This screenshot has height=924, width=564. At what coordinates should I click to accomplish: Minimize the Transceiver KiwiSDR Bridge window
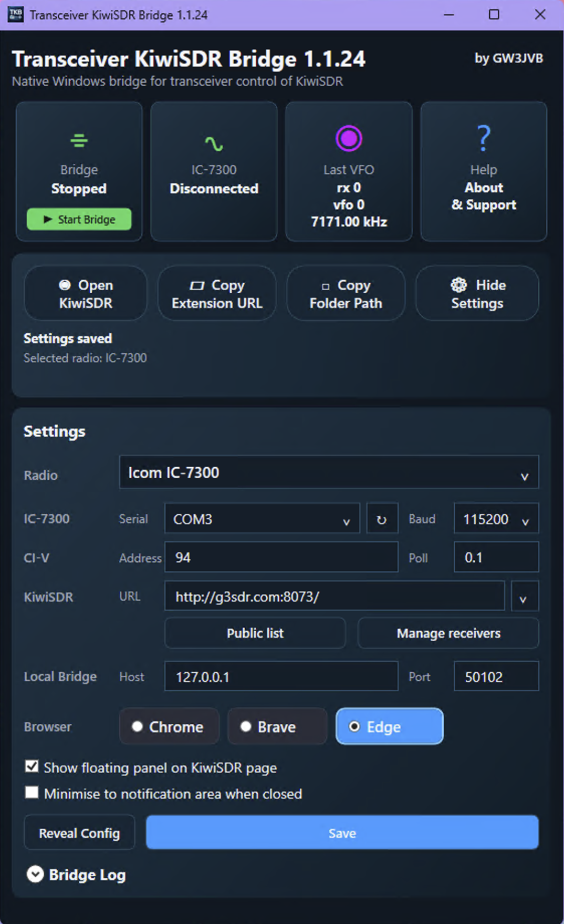448,14
